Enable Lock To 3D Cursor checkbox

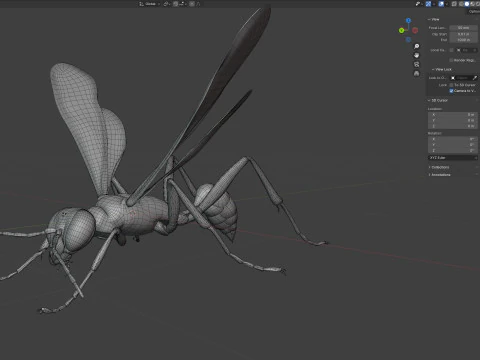pyautogui.click(x=451, y=85)
